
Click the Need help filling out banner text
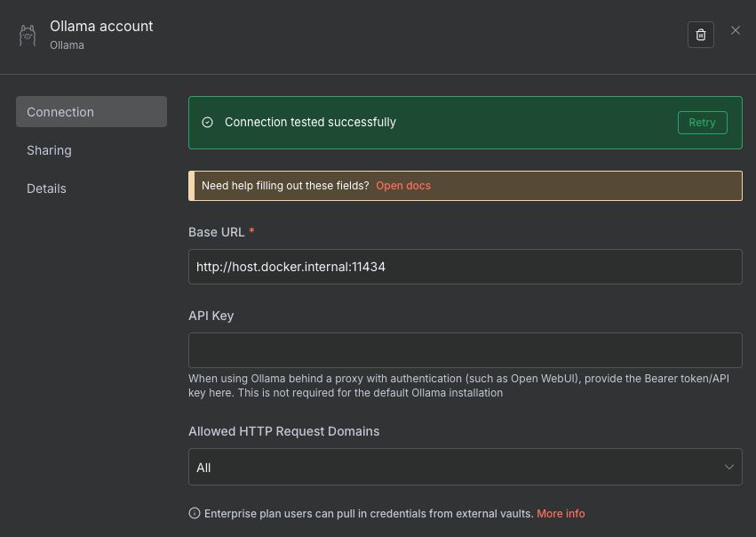click(x=284, y=186)
